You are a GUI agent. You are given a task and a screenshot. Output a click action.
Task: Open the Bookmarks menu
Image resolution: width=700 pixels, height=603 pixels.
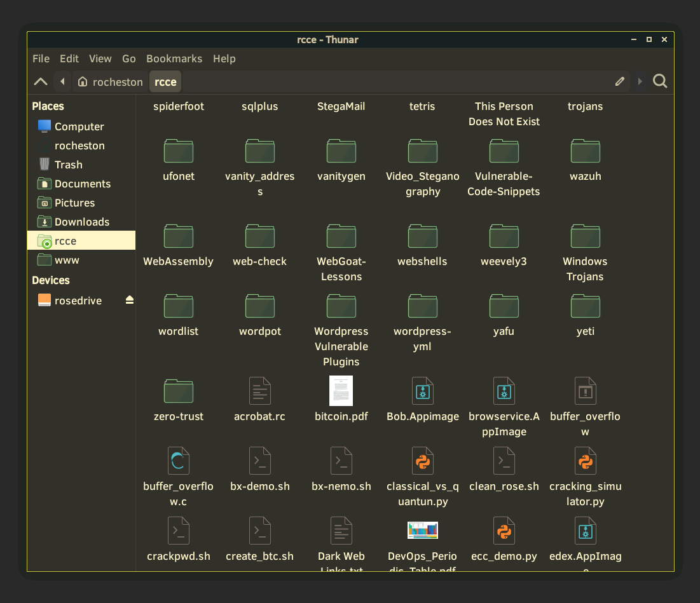coord(174,58)
